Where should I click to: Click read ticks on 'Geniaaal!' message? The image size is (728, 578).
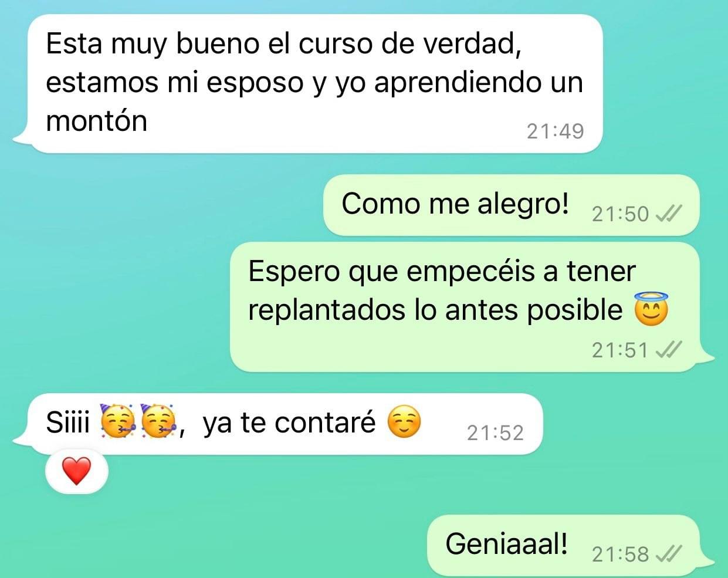(x=668, y=553)
